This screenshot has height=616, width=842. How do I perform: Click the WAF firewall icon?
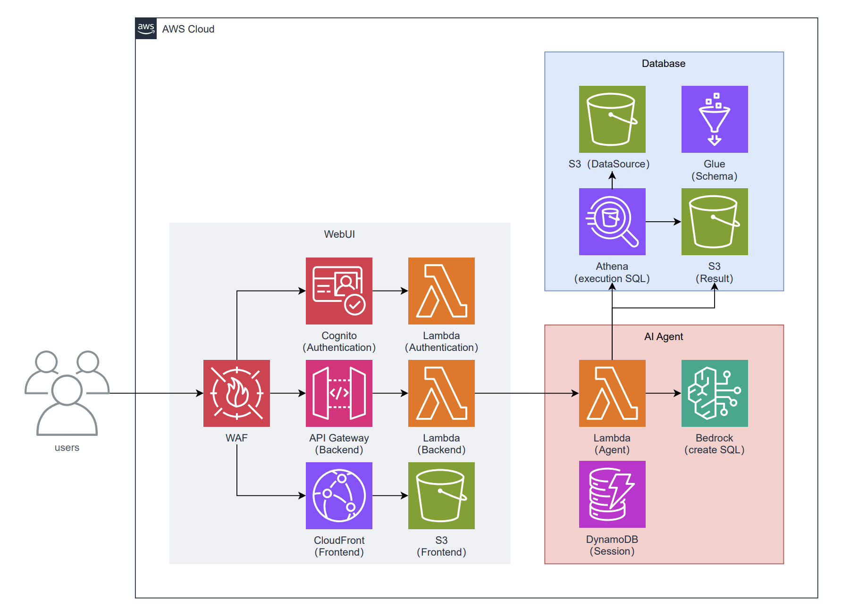point(236,393)
